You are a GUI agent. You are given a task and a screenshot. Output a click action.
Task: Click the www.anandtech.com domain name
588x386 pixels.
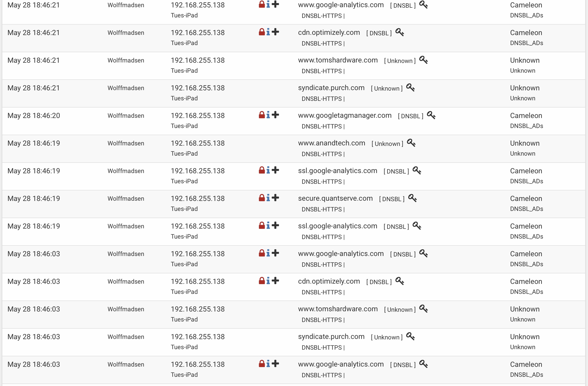(331, 143)
